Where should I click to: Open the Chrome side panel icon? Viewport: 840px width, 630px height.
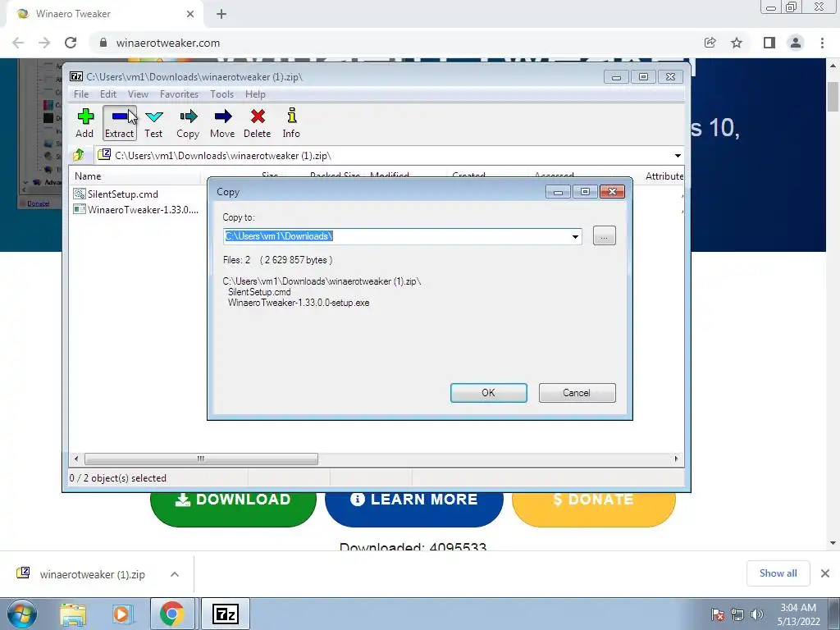coord(769,43)
